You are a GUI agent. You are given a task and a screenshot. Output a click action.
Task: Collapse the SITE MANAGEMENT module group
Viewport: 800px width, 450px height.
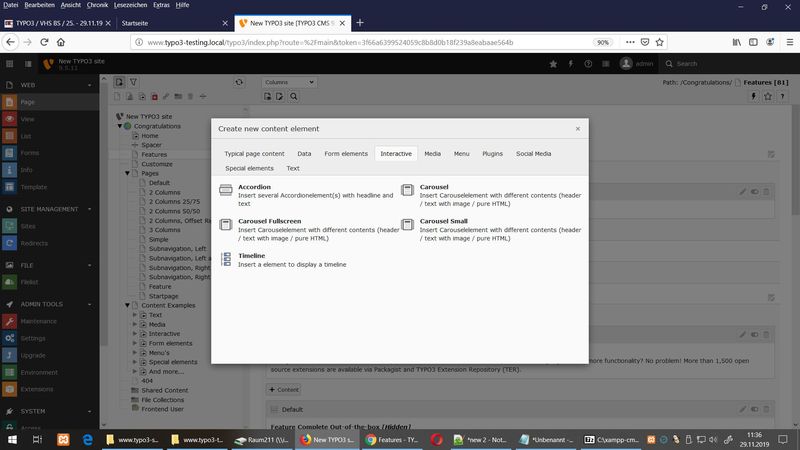(89, 209)
